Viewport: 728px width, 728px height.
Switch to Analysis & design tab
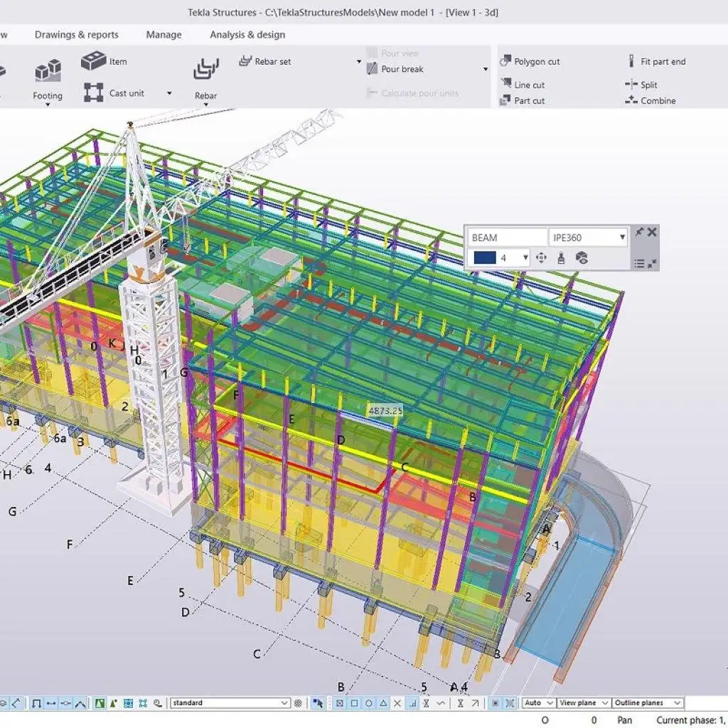pyautogui.click(x=247, y=35)
